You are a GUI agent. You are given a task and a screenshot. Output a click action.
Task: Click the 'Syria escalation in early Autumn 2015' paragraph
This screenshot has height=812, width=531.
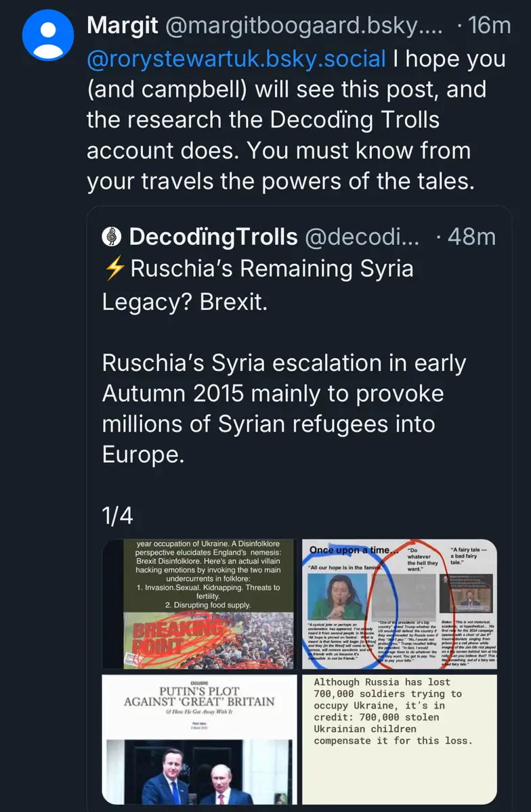pyautogui.click(x=283, y=409)
